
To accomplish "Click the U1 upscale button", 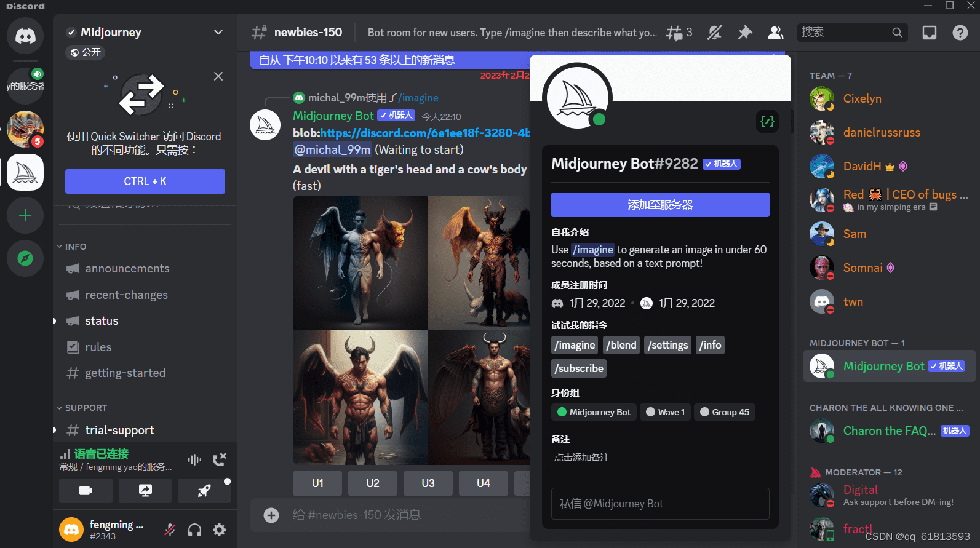I will click(317, 483).
